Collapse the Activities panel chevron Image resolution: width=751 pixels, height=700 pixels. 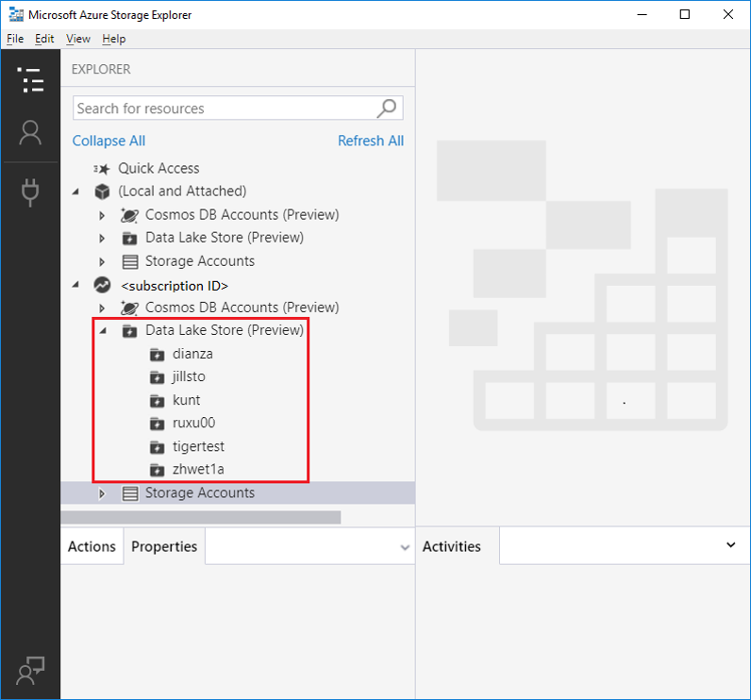click(730, 545)
